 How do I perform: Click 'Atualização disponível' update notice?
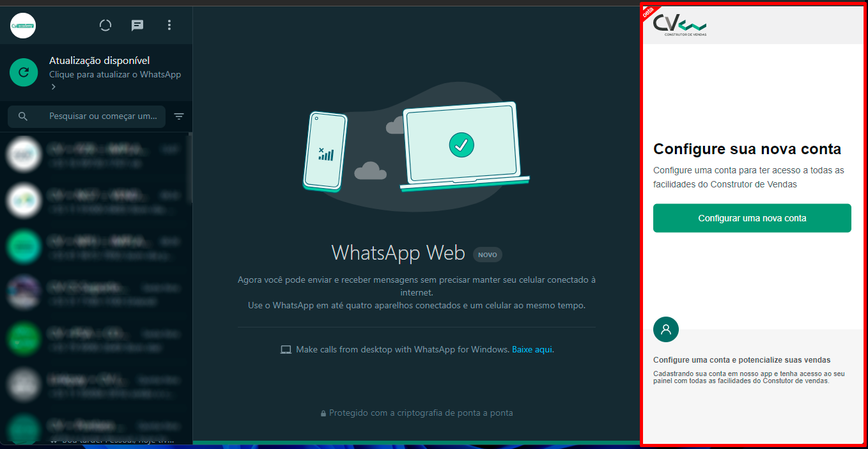(x=100, y=61)
